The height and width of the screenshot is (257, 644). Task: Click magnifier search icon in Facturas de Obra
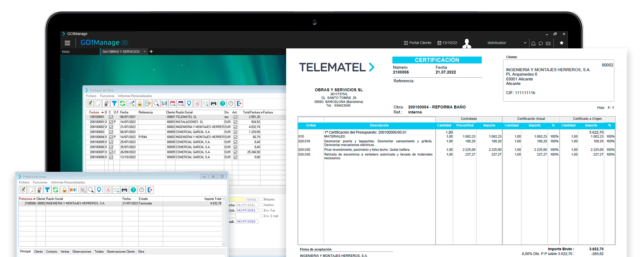coord(156,103)
